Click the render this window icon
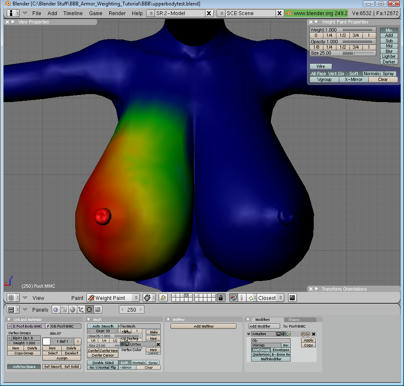 [x=292, y=298]
